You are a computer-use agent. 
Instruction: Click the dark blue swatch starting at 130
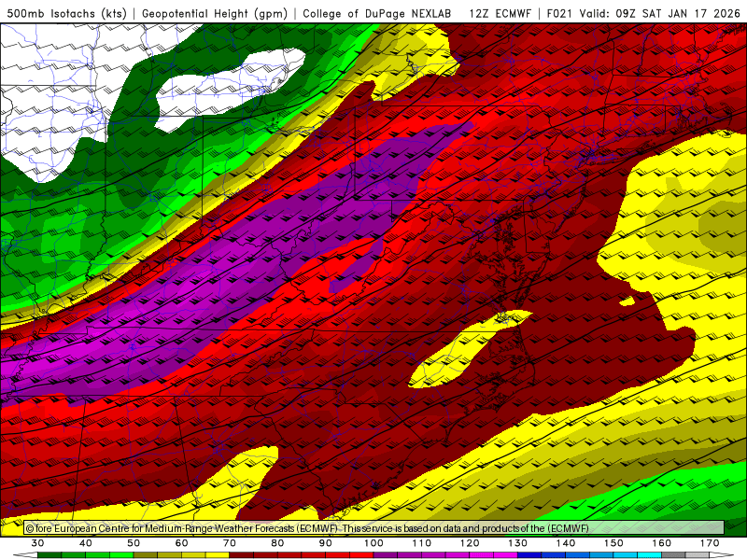point(529,555)
